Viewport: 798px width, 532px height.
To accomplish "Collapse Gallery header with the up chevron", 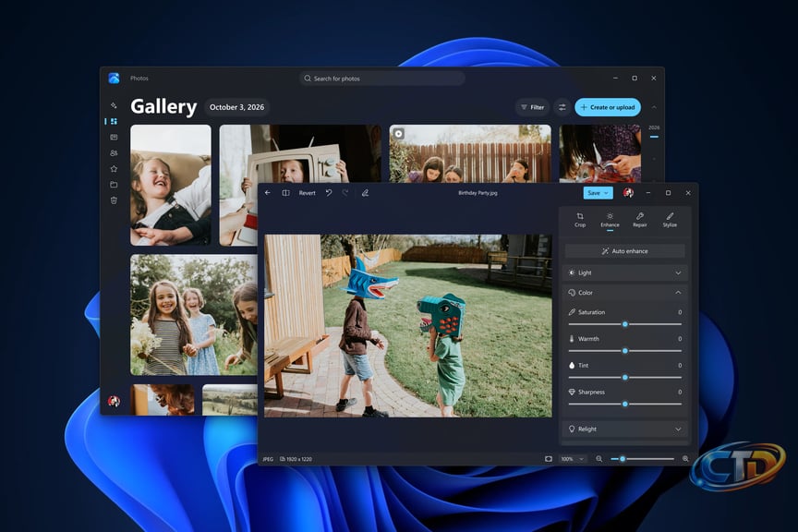I will click(x=654, y=107).
